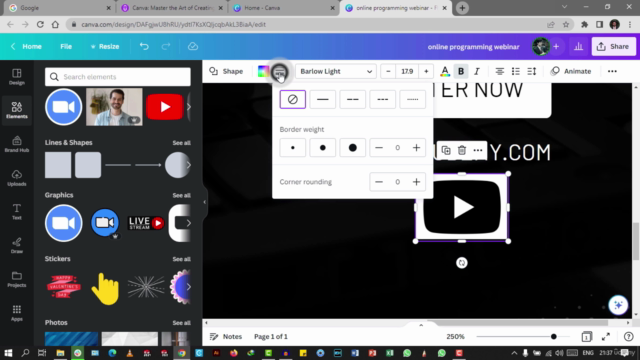Add a collaborator with plus icon
Image resolution: width=640 pixels, height=360 pixels.
(x=556, y=47)
